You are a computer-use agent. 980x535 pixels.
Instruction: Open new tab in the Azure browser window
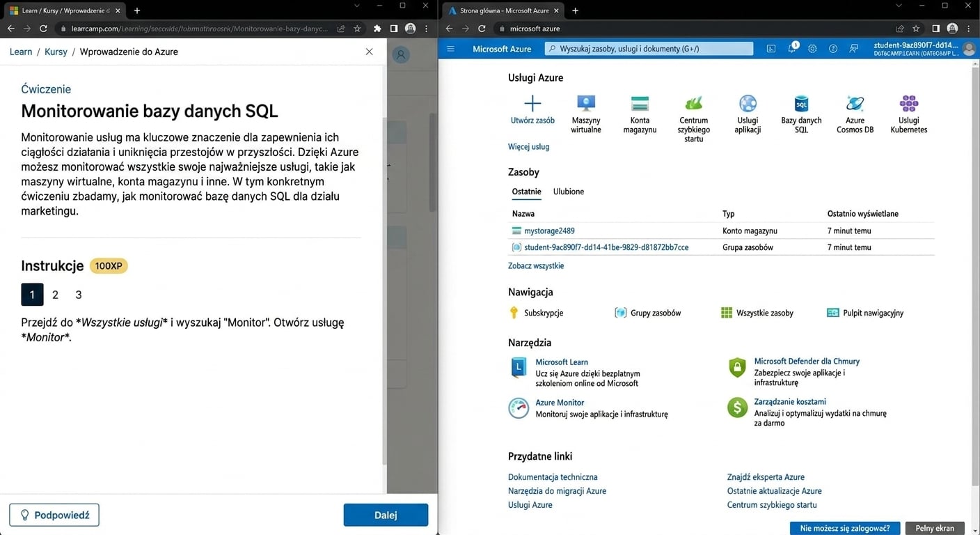(575, 10)
